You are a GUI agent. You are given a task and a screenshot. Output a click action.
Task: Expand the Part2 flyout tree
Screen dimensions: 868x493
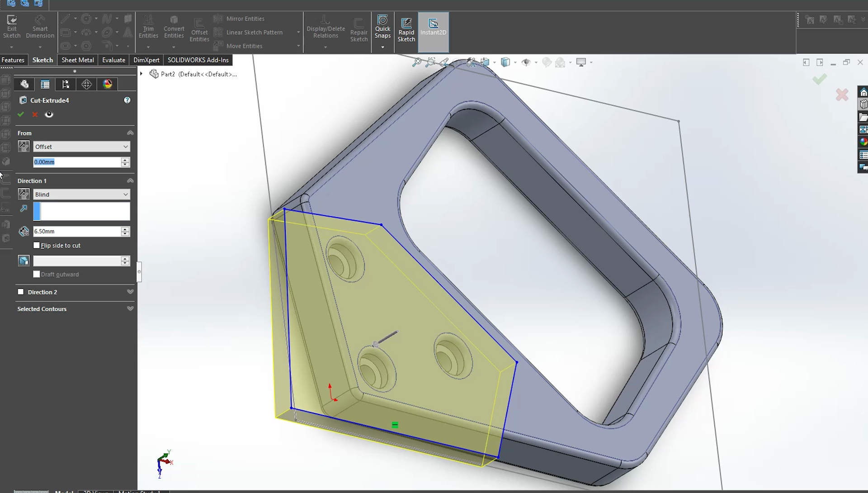click(x=142, y=74)
